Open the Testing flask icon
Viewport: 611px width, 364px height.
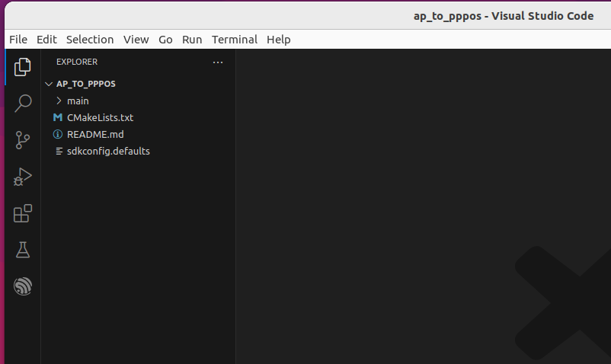[x=23, y=250]
